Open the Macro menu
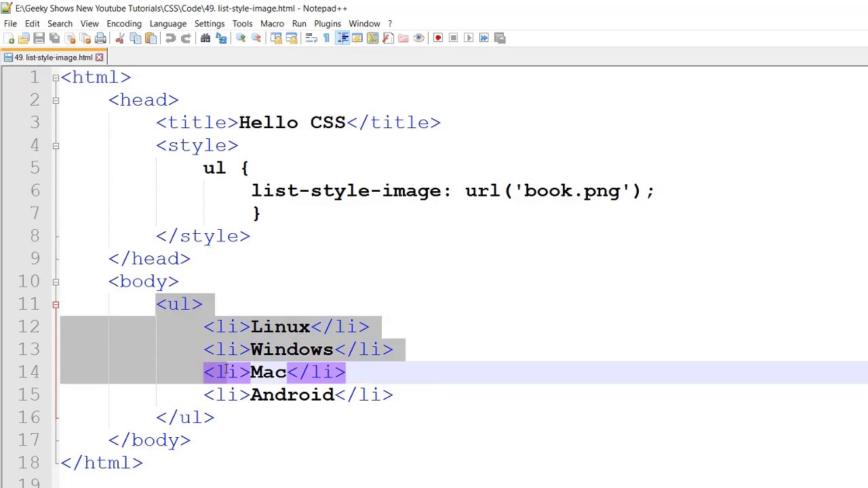Viewport: 868px width, 488px height. [272, 24]
